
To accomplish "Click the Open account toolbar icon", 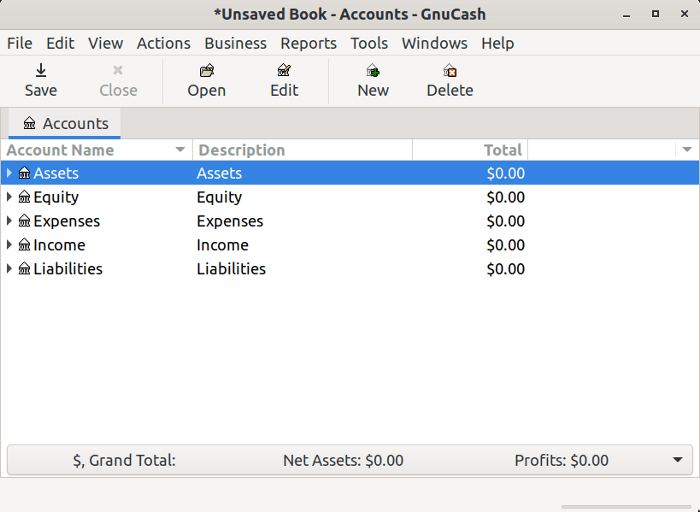I will [x=207, y=71].
